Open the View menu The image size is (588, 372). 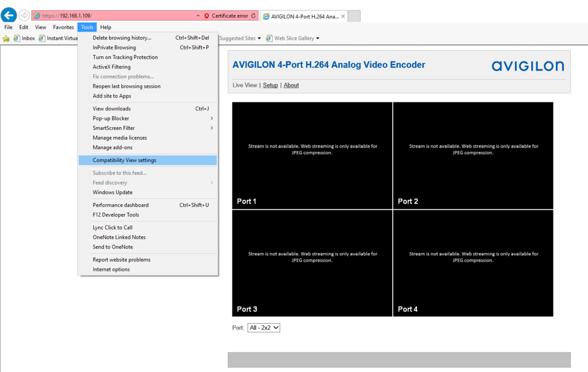click(41, 27)
